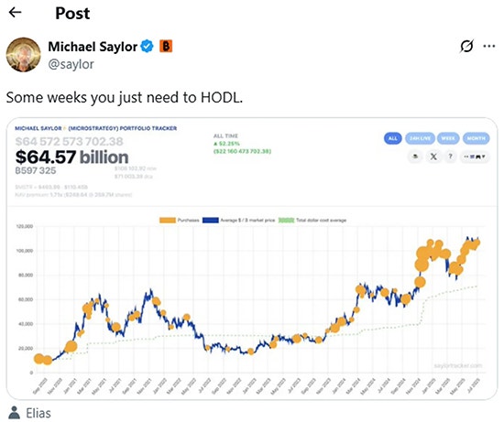
Task: Open Michael Saylor's profile picture
Action: tap(24, 55)
